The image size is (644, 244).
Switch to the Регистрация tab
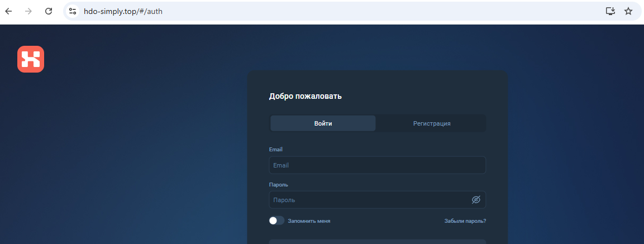click(x=432, y=123)
